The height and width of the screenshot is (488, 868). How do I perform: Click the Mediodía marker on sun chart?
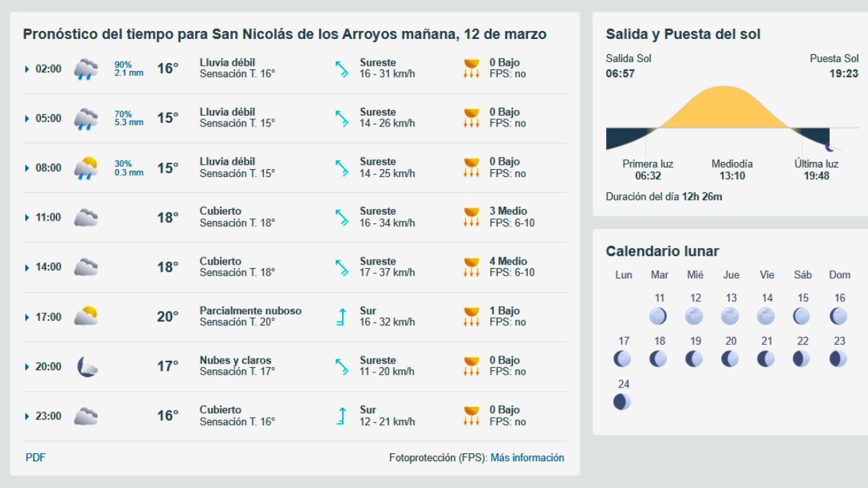pos(732,164)
